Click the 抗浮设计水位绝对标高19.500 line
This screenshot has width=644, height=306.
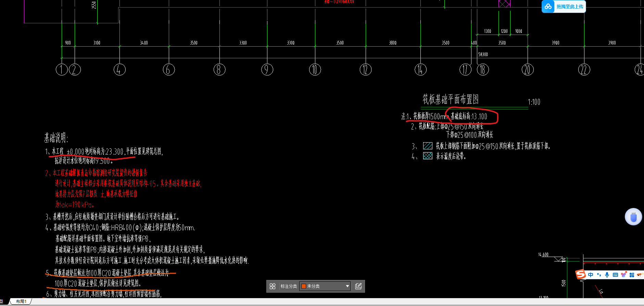84,161
